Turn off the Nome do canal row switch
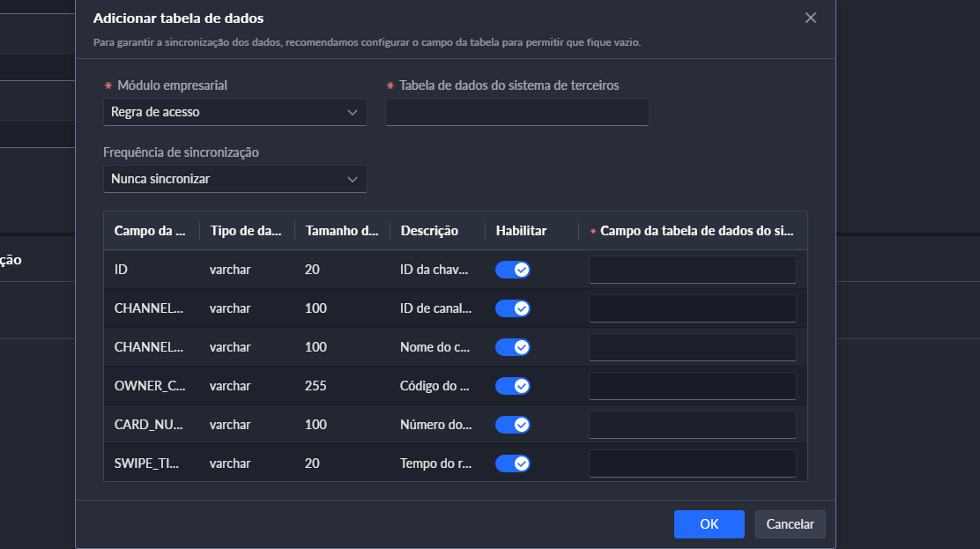Screen dimensions: 980x549 coord(513,347)
